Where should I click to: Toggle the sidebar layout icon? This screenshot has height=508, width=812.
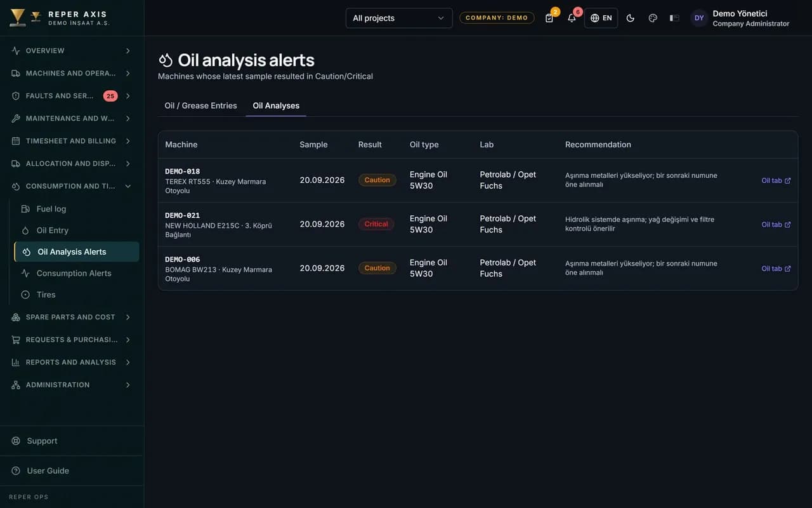(x=674, y=18)
